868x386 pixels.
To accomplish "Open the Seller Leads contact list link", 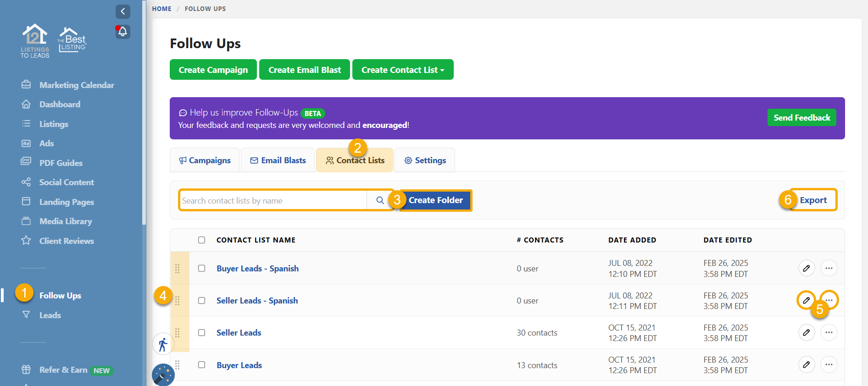I will (239, 333).
